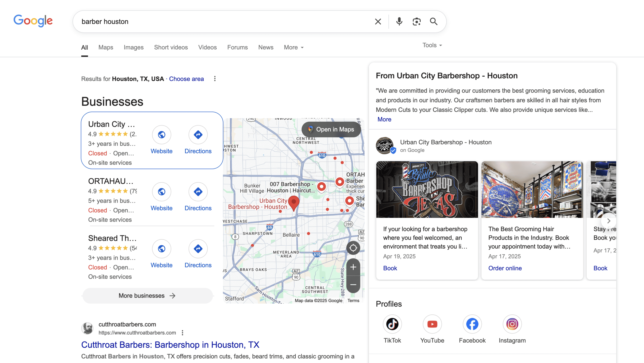The image size is (644, 363).
Task: Get Directions to Sheared Th...
Action: pos(198,249)
